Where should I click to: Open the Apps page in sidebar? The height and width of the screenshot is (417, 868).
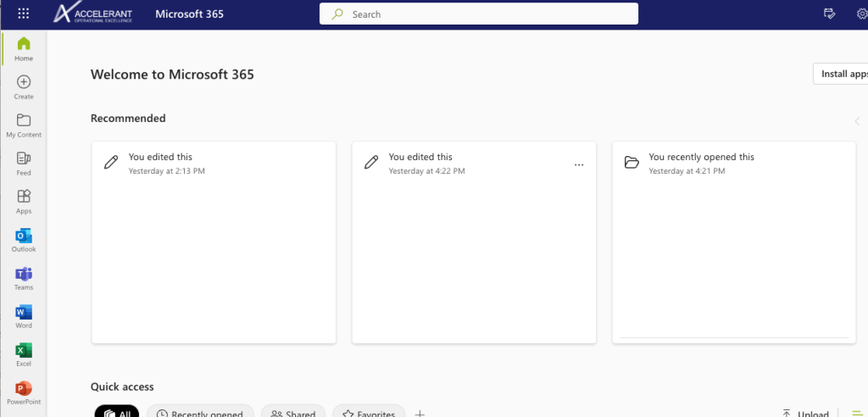(x=24, y=201)
